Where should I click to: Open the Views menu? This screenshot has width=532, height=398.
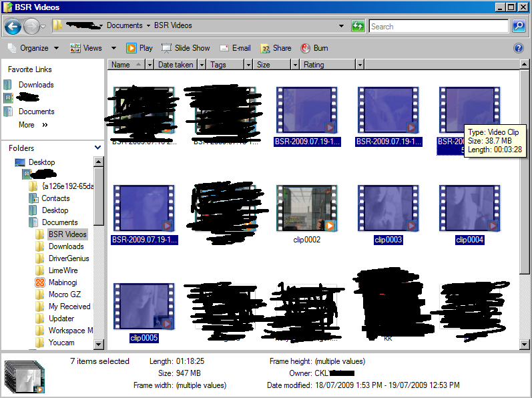click(87, 48)
